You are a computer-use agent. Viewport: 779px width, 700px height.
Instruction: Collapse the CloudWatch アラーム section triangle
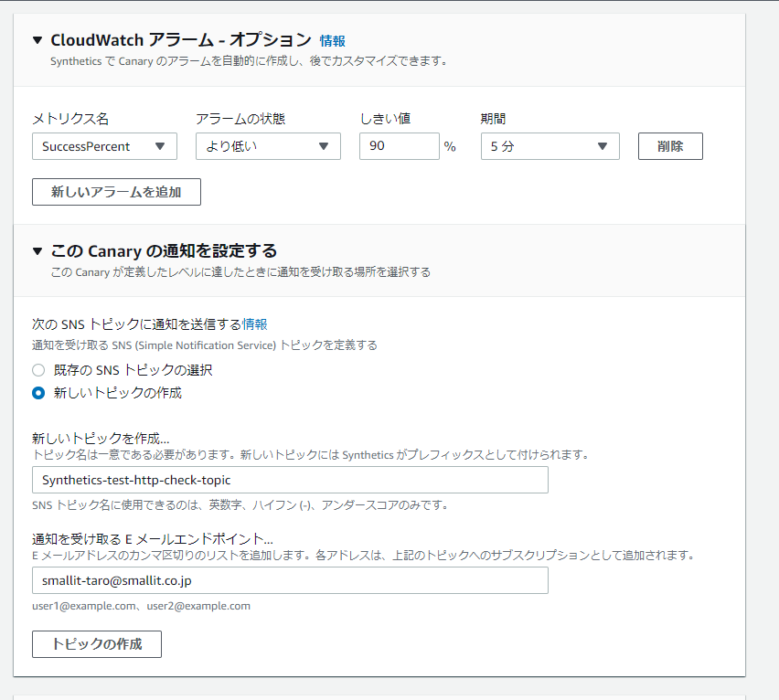[x=37, y=40]
